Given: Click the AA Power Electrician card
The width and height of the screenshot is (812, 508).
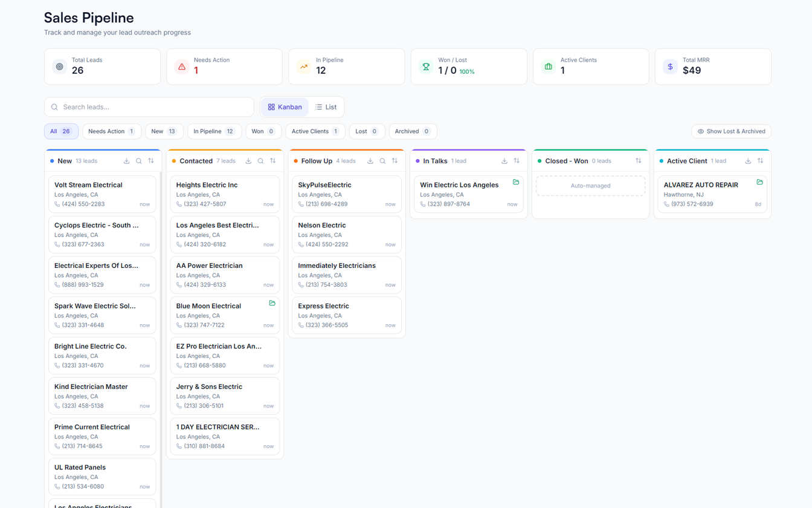Looking at the screenshot, I should pyautogui.click(x=224, y=275).
